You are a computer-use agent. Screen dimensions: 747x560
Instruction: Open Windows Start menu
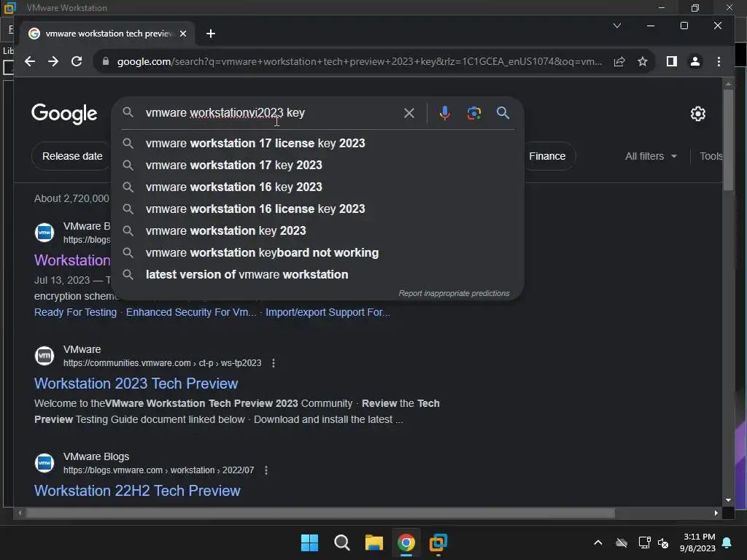(x=309, y=542)
